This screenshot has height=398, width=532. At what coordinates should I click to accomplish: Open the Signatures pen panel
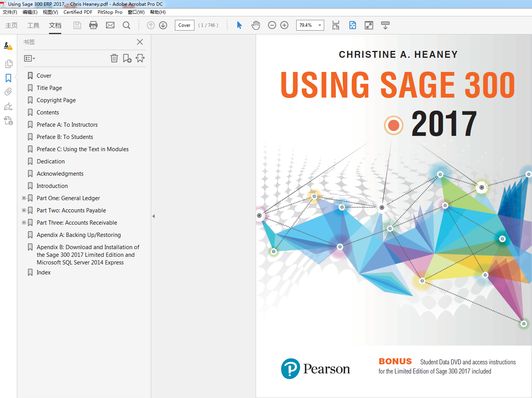tap(8, 106)
